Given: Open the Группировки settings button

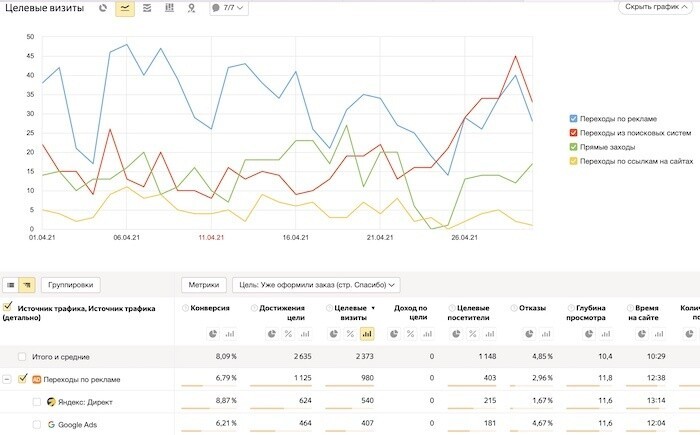Looking at the screenshot, I should pos(71,284).
